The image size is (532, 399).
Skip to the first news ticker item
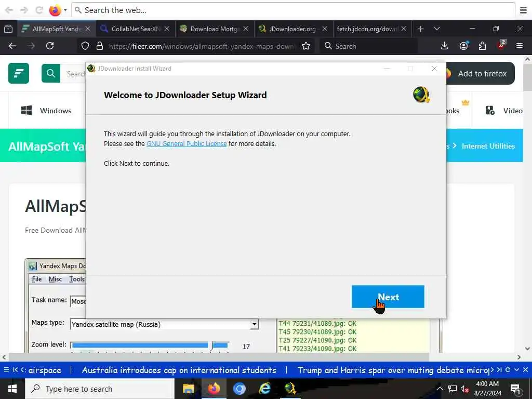point(15,370)
